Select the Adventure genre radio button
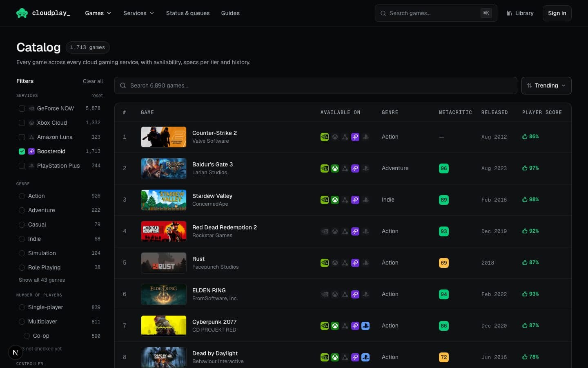 click(x=22, y=210)
